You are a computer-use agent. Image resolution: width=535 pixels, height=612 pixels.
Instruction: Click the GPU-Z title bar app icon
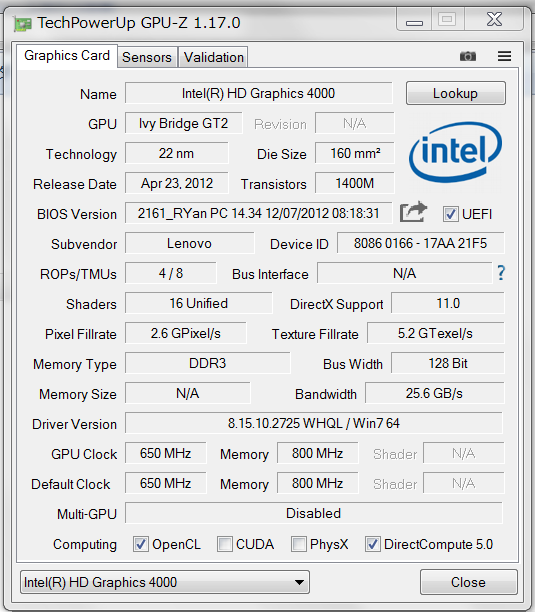click(22, 23)
